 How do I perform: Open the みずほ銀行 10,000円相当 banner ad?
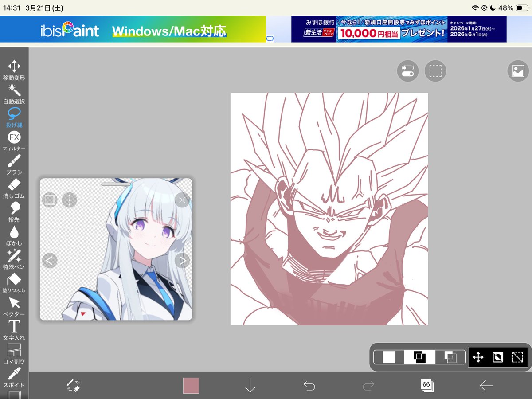(x=399, y=29)
